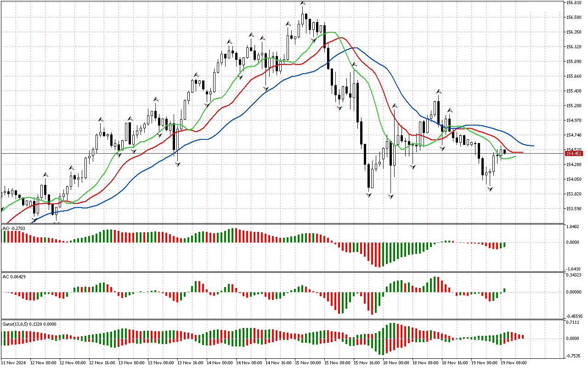Click the 14 Nov 00:00 time label
The height and width of the screenshot is (368, 588).
220,363
